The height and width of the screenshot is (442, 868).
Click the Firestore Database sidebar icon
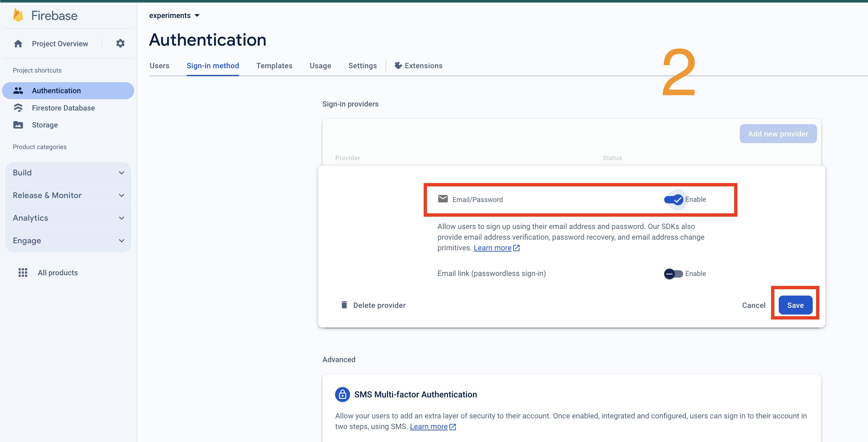tap(18, 108)
